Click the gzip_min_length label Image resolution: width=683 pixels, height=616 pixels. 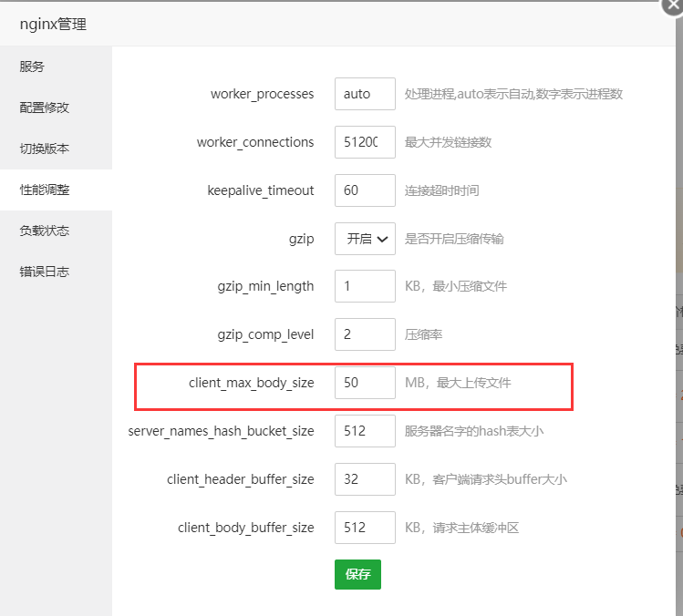[x=265, y=286]
